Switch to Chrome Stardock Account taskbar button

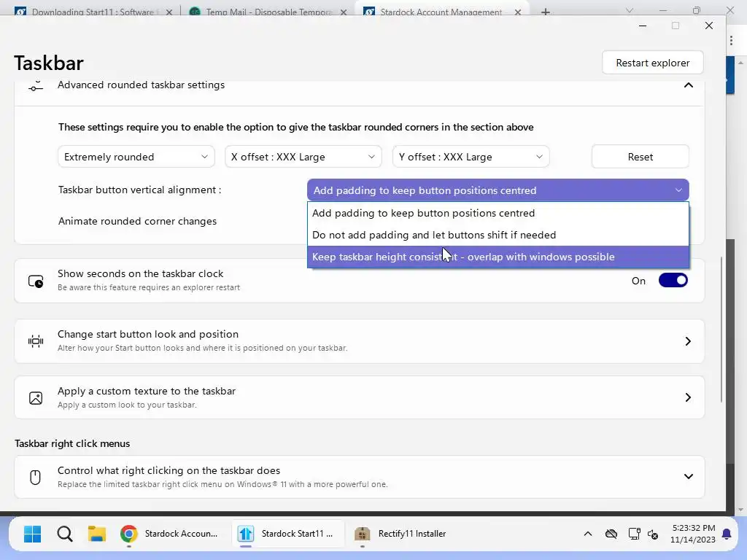pos(169,534)
